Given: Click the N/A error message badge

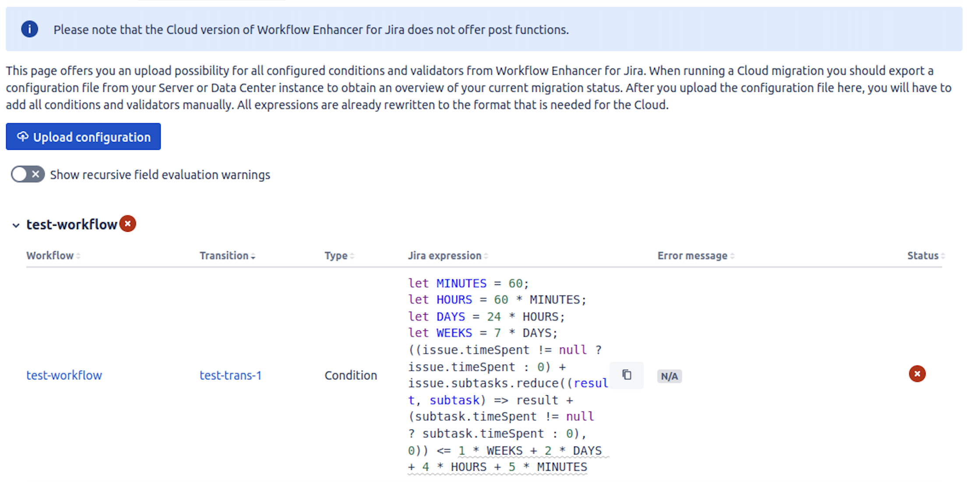Looking at the screenshot, I should point(669,376).
